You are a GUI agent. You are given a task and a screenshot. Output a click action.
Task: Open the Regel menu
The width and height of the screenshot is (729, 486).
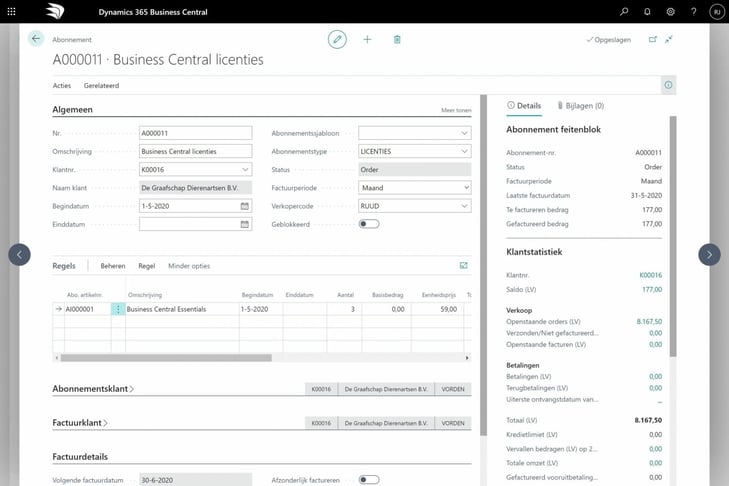(x=146, y=266)
